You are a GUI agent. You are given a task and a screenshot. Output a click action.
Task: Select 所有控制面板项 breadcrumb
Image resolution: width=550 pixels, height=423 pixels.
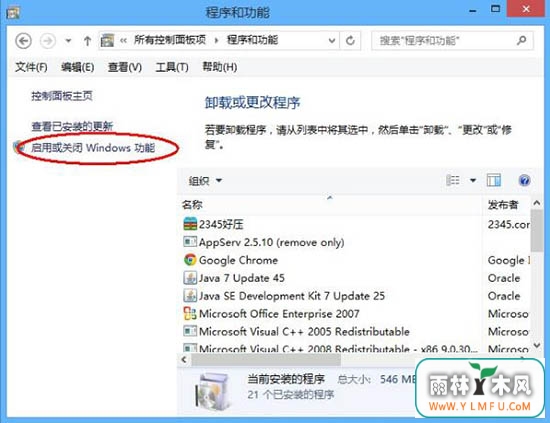170,40
